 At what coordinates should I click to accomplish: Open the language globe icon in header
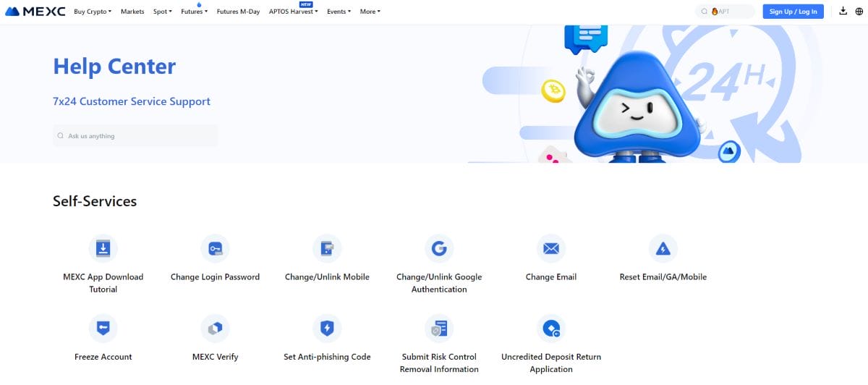[859, 12]
